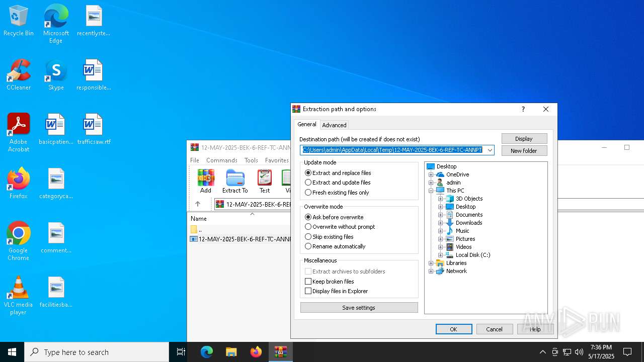
Task: Confirm extraction with the OK button
Action: click(x=453, y=329)
